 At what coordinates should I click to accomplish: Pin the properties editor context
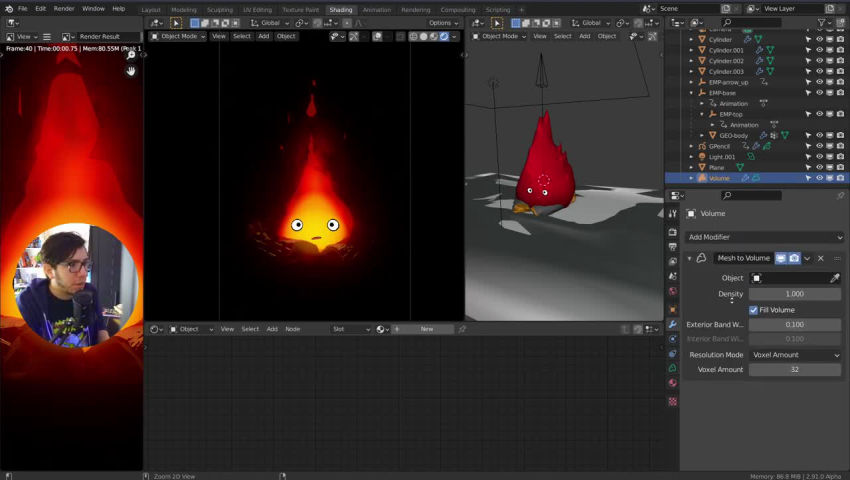pyautogui.click(x=840, y=195)
